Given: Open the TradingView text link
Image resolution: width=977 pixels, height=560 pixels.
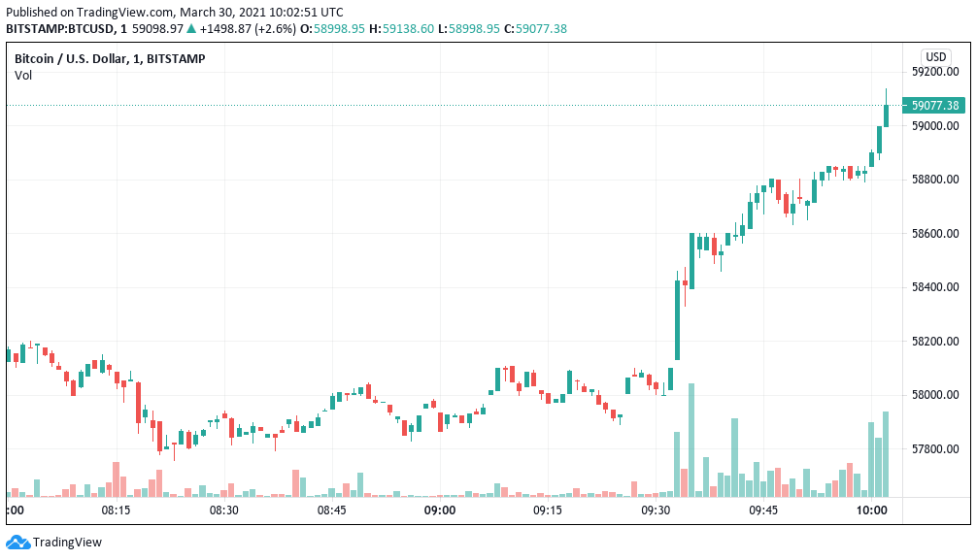Looking at the screenshot, I should click(67, 543).
